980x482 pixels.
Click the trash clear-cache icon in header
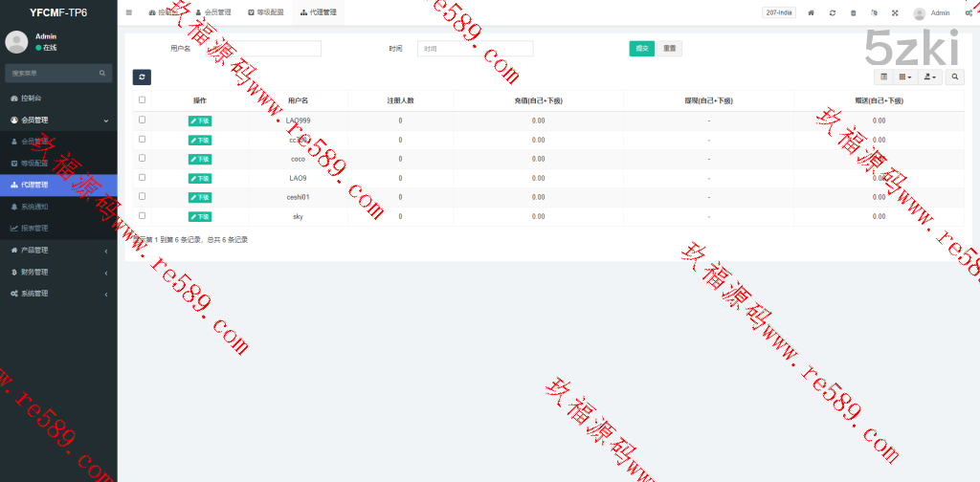click(854, 13)
